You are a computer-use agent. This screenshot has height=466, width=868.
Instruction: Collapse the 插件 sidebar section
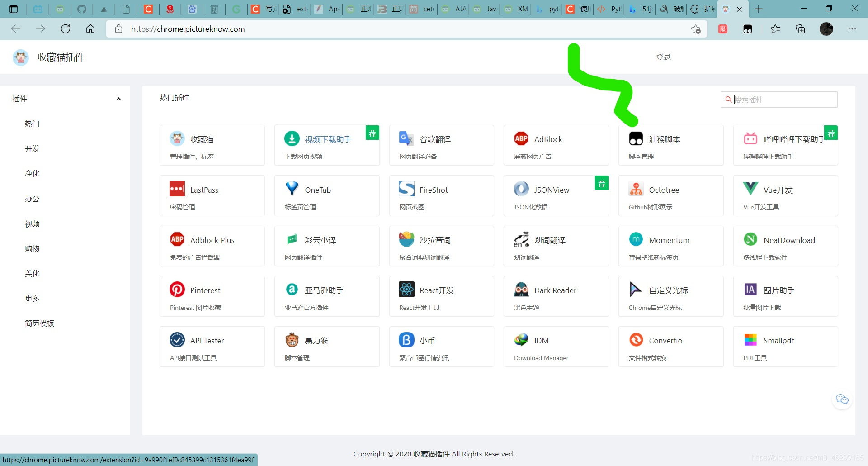tap(118, 99)
